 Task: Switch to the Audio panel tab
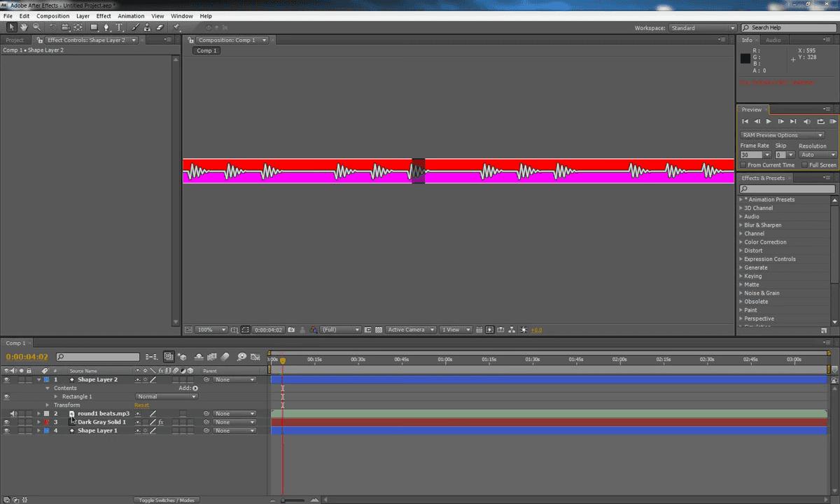(773, 40)
